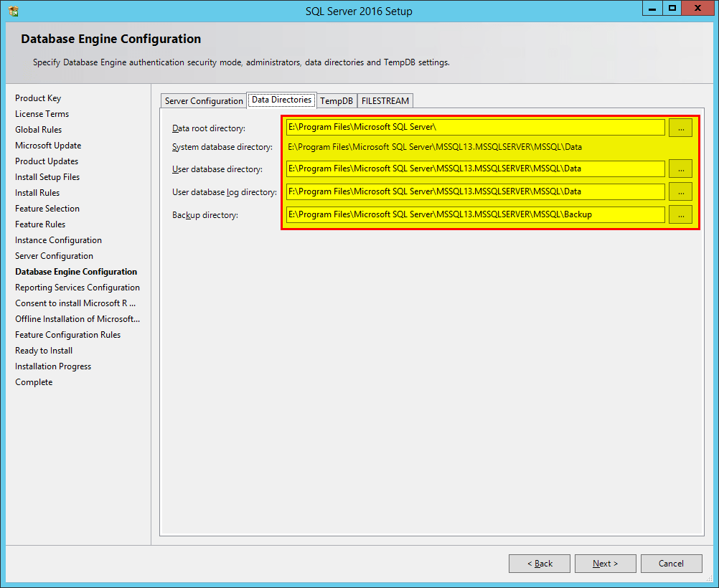Select Consent to install Microsoft R step

point(75,303)
